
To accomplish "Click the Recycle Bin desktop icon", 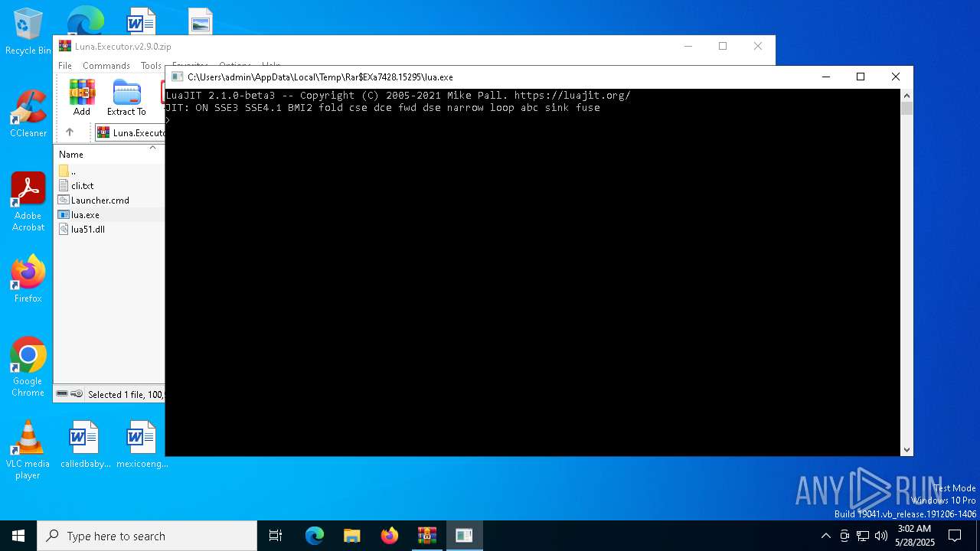I will point(28,31).
